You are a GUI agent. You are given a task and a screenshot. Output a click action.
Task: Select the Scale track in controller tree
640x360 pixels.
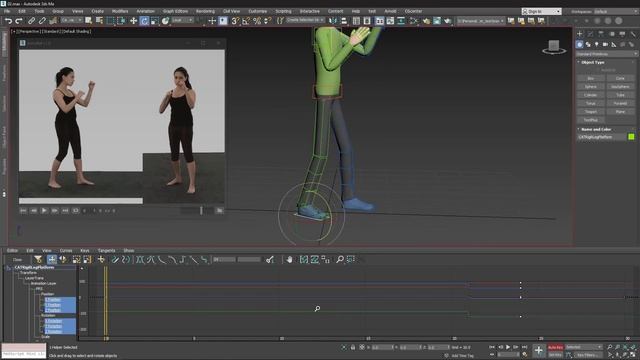(45, 337)
